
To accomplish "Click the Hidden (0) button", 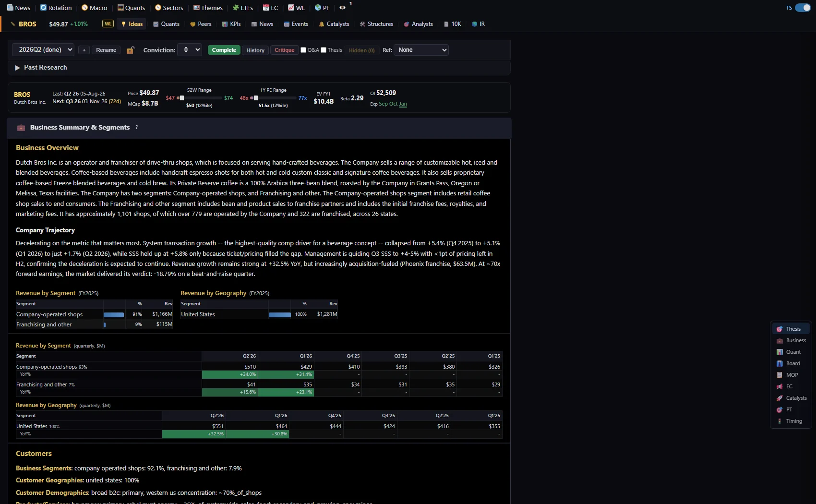I will [x=361, y=50].
